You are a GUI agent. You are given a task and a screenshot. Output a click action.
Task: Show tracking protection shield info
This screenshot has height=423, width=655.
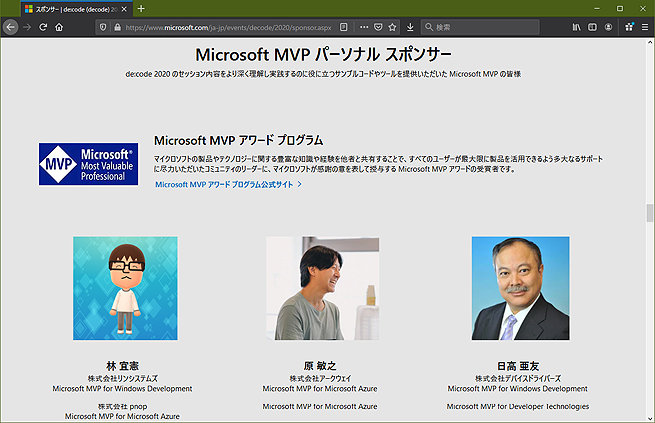click(x=102, y=27)
